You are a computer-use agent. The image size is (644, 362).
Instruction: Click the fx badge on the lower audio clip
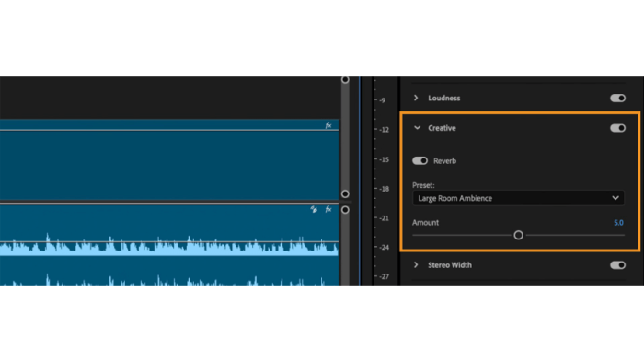pyautogui.click(x=328, y=209)
